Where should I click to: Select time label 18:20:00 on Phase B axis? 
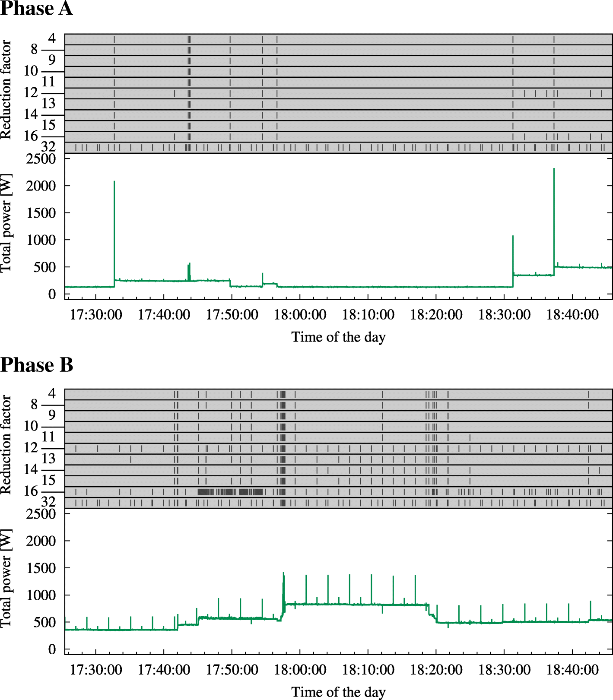(436, 669)
